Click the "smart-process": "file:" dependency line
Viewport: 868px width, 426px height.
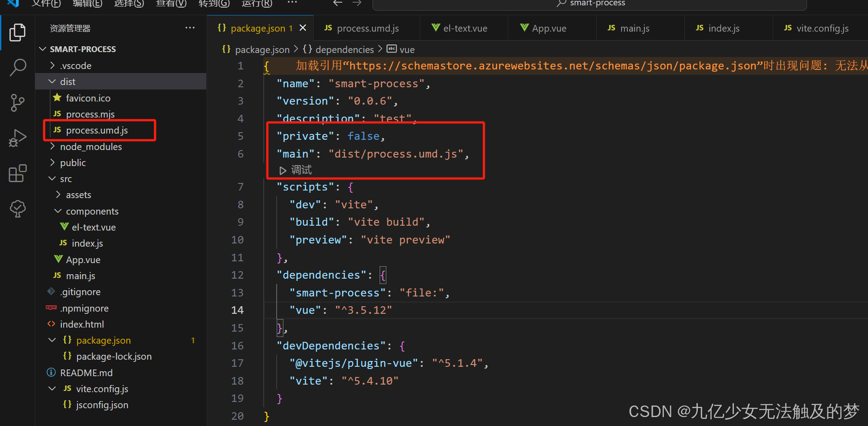click(x=370, y=293)
